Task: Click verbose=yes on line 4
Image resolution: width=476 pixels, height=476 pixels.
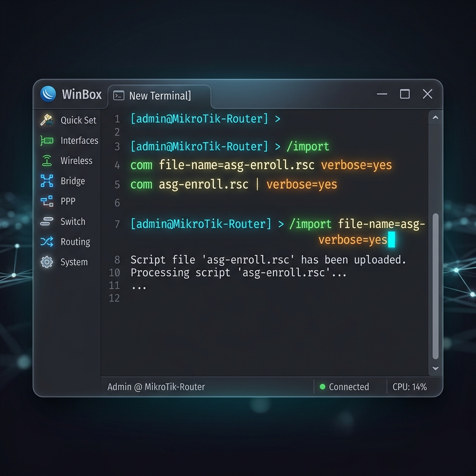Action: pos(357,165)
